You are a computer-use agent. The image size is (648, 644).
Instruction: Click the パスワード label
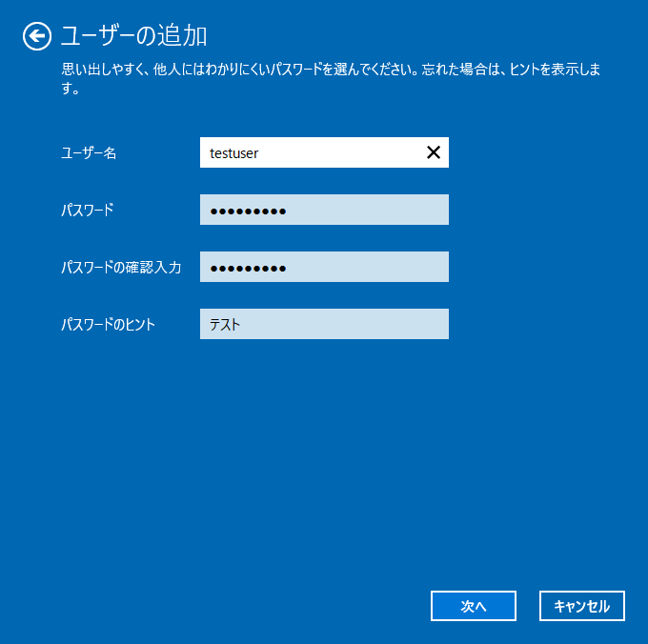88,210
